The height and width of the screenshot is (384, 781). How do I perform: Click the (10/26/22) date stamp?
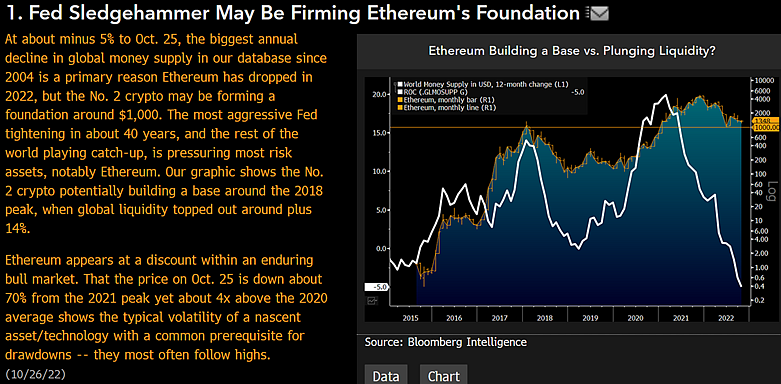point(35,374)
